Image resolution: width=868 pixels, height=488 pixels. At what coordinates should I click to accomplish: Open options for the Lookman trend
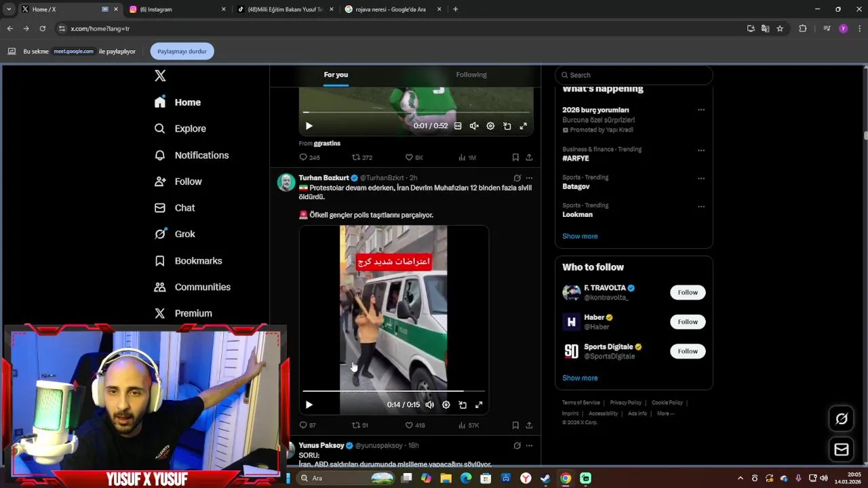701,206
